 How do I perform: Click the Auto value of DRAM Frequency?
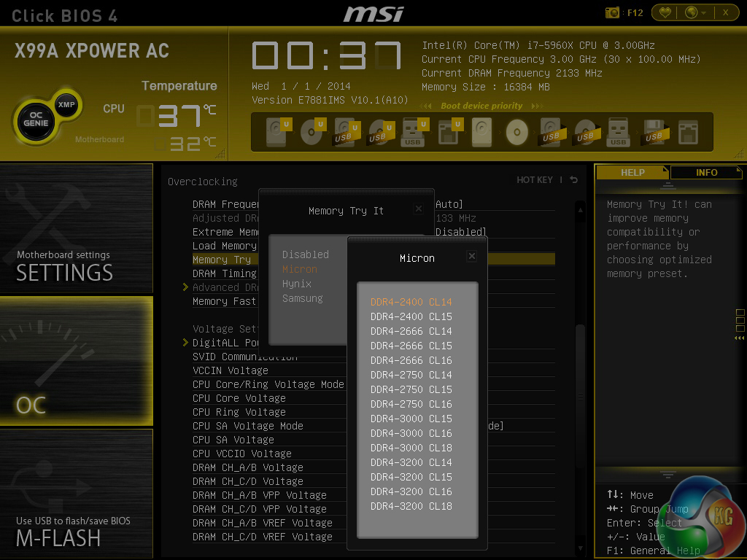[449, 204]
